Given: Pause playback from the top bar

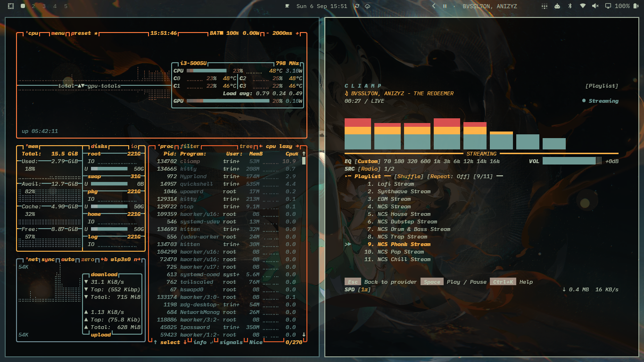Looking at the screenshot, I should [445, 6].
